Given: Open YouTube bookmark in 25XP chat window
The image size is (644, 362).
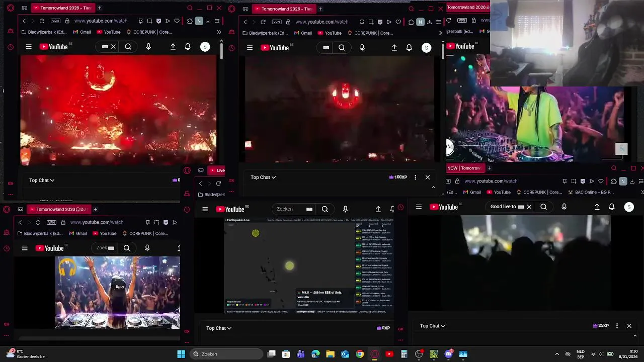Looking at the screenshot, I should point(498,192).
